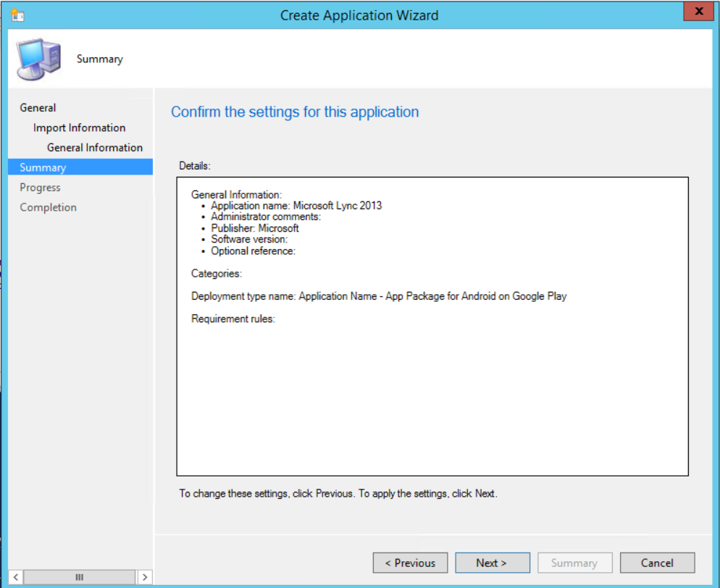Click the computer icon beside the Summary header
Screen dimensions: 720x588
(x=38, y=59)
